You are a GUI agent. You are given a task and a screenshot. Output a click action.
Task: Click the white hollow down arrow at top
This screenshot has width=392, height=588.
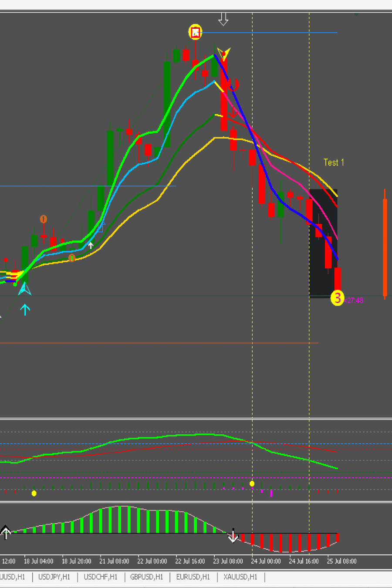(x=223, y=19)
